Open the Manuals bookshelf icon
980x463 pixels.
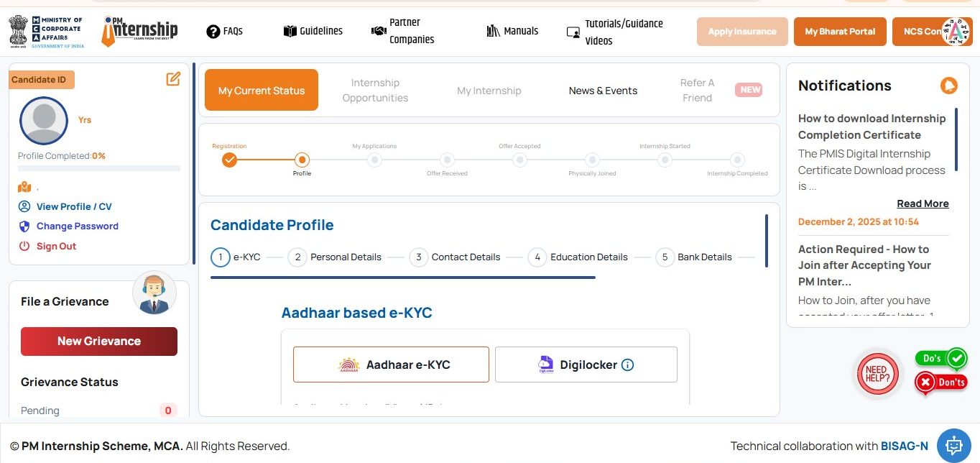point(494,31)
